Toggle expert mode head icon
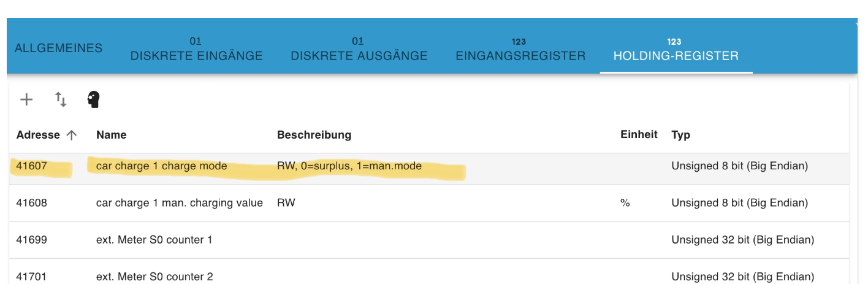The image size is (868, 284). pyautogui.click(x=93, y=99)
